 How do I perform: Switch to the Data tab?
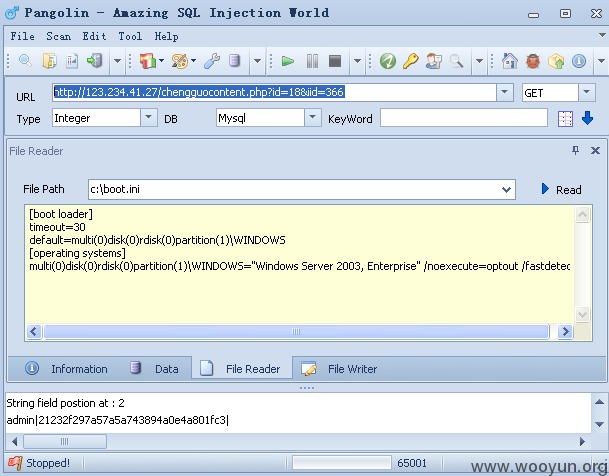click(x=154, y=368)
